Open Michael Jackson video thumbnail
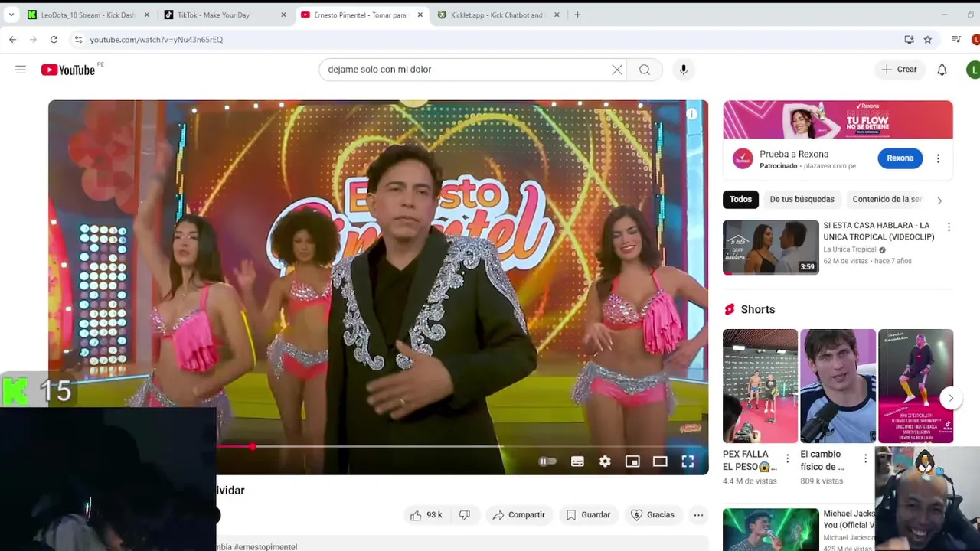 771,530
